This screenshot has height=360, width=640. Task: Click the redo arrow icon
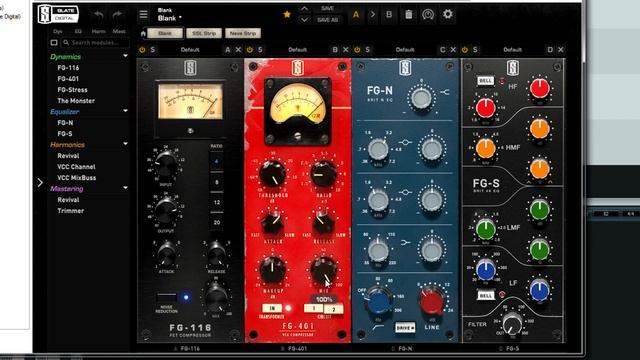click(117, 15)
